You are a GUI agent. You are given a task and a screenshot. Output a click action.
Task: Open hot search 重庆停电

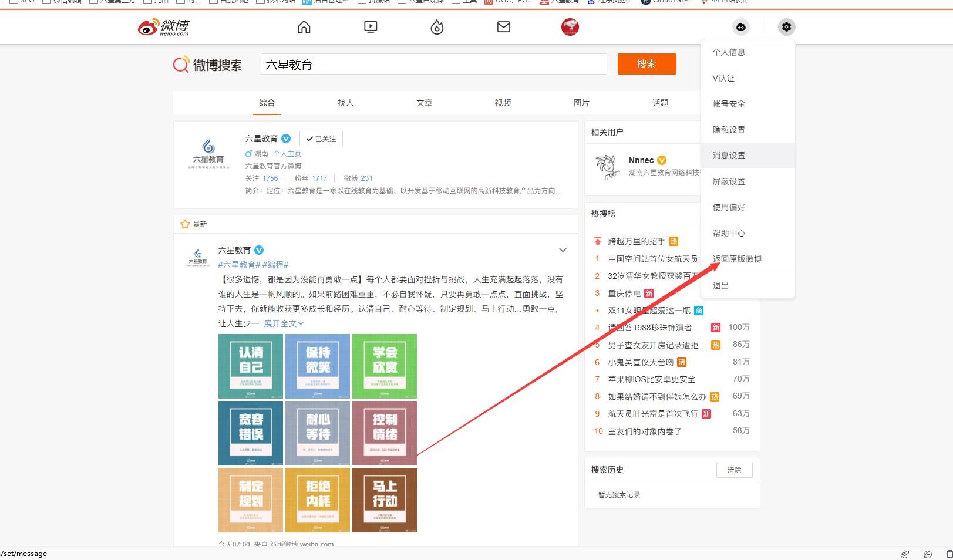pos(624,294)
